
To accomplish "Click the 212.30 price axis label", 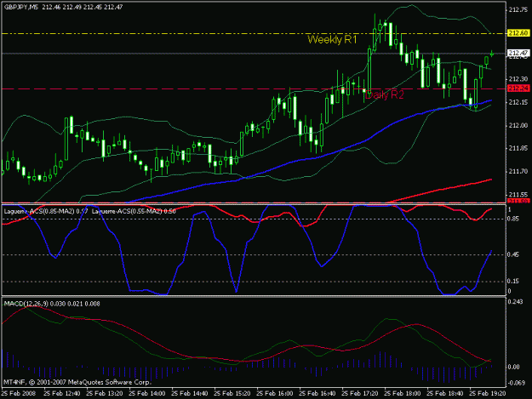I will coord(518,79).
